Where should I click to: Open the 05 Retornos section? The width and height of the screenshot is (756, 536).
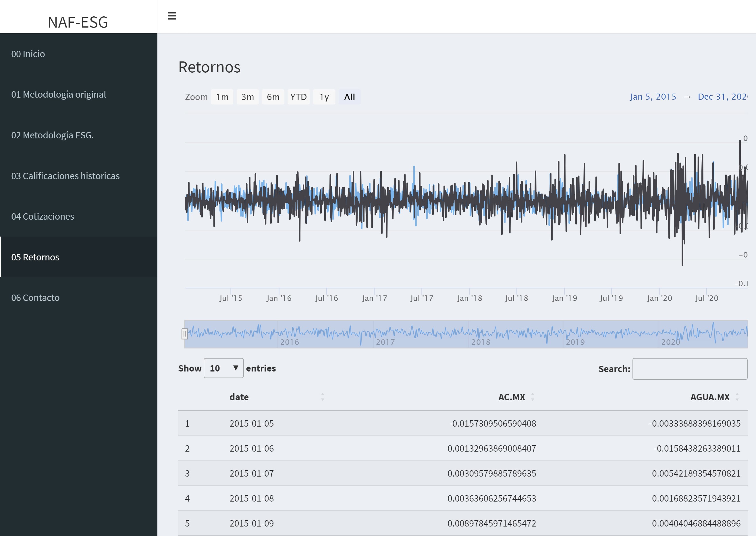(35, 257)
